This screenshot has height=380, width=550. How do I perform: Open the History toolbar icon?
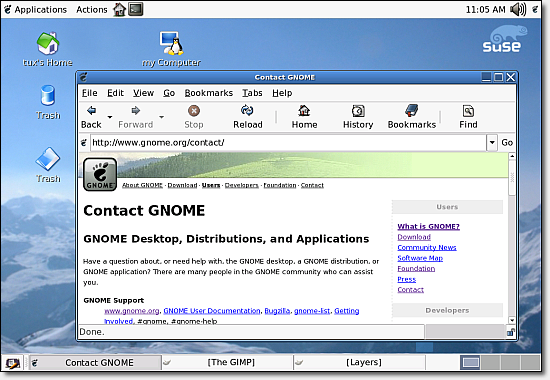point(358,111)
